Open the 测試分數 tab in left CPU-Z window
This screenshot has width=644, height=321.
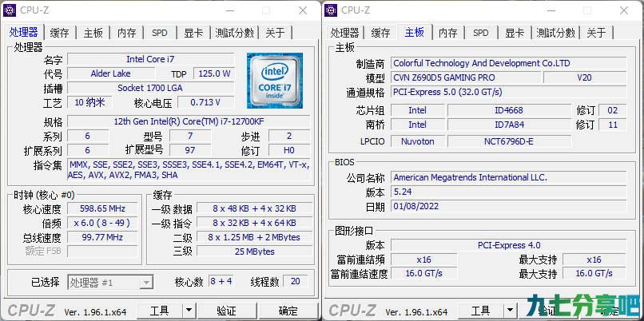235,33
